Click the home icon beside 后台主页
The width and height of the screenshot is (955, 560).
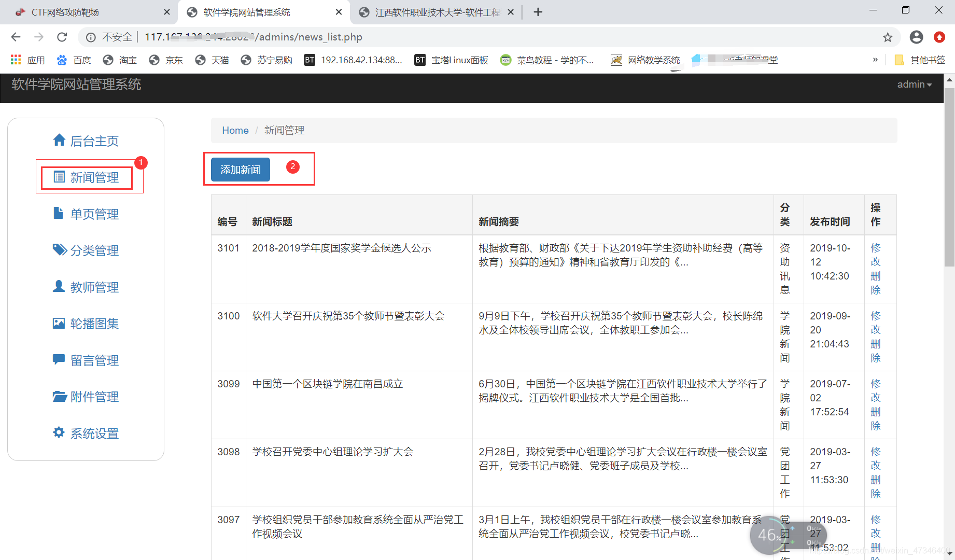pos(59,140)
